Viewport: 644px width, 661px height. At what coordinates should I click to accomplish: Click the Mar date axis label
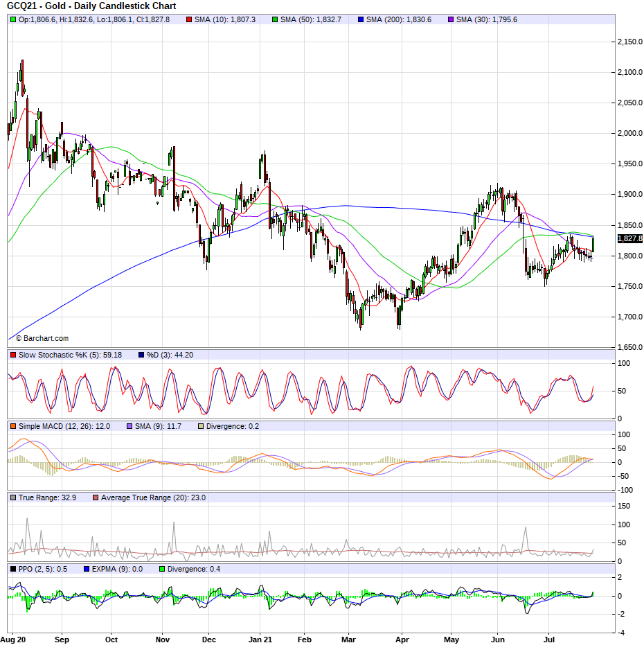(x=348, y=640)
